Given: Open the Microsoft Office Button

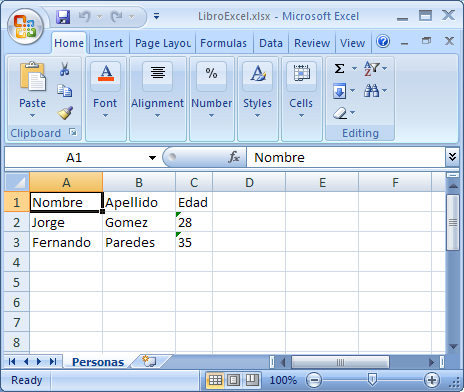Looking at the screenshot, I should (x=26, y=27).
